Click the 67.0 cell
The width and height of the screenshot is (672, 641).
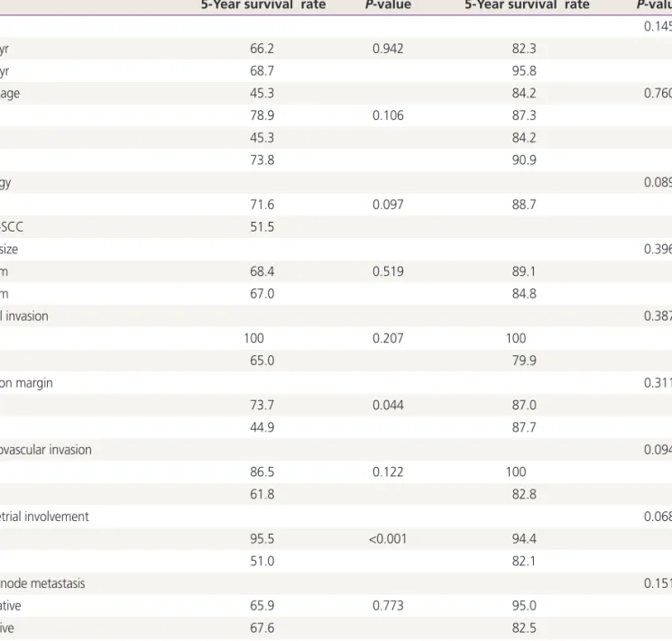tap(262, 294)
